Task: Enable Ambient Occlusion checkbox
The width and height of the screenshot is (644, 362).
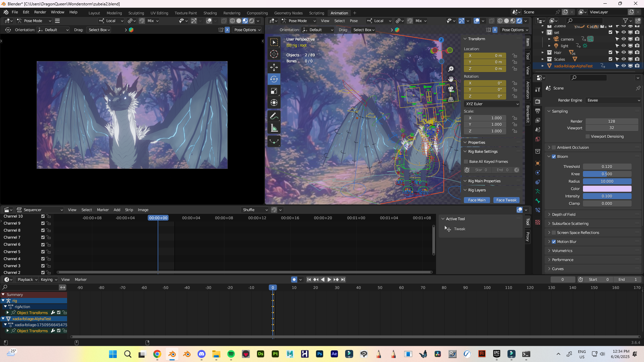Action: [554, 147]
